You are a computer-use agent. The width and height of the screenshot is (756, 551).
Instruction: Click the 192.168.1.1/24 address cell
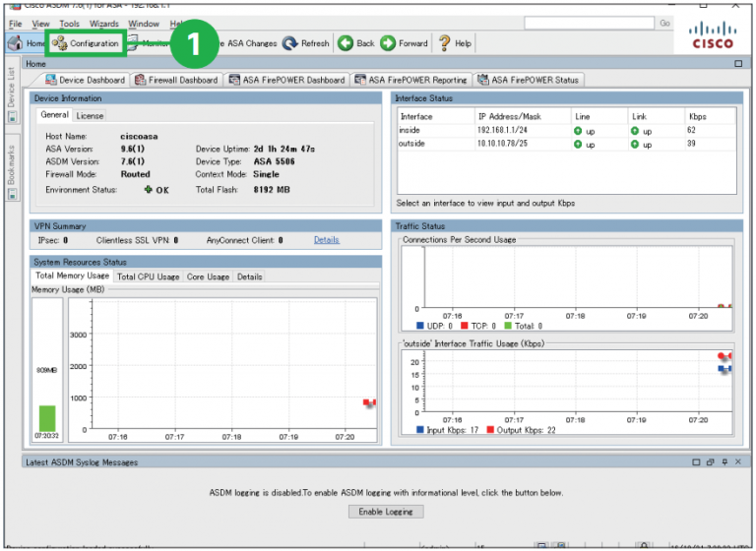tap(502, 130)
